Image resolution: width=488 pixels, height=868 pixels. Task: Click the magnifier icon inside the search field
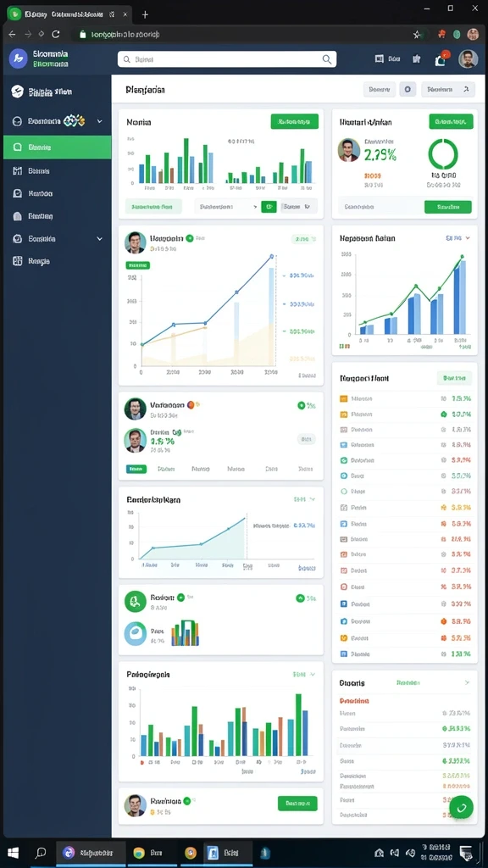tap(327, 59)
